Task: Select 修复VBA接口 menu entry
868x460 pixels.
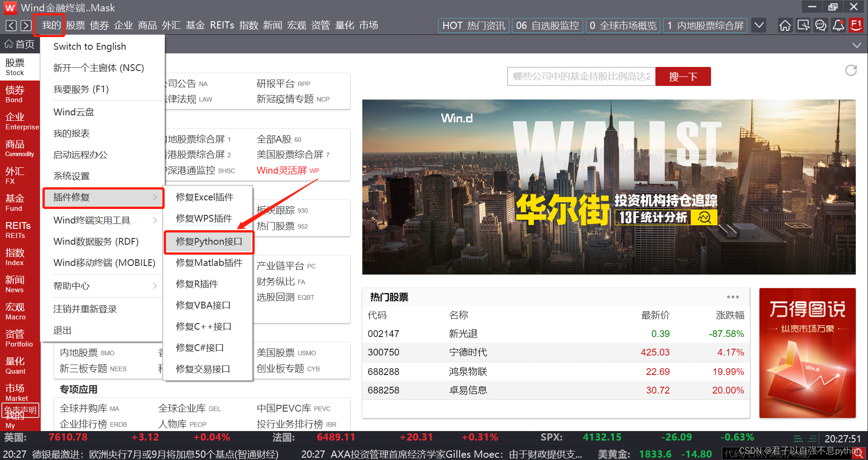Action: coord(203,305)
